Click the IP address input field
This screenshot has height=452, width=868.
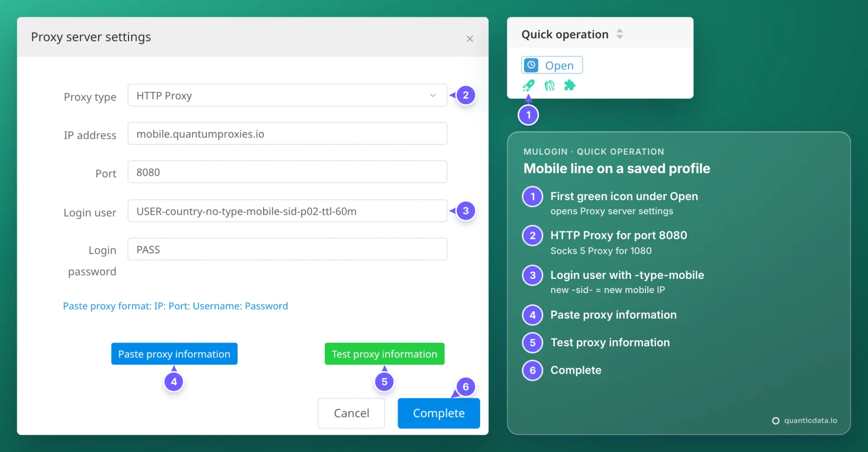coord(288,133)
